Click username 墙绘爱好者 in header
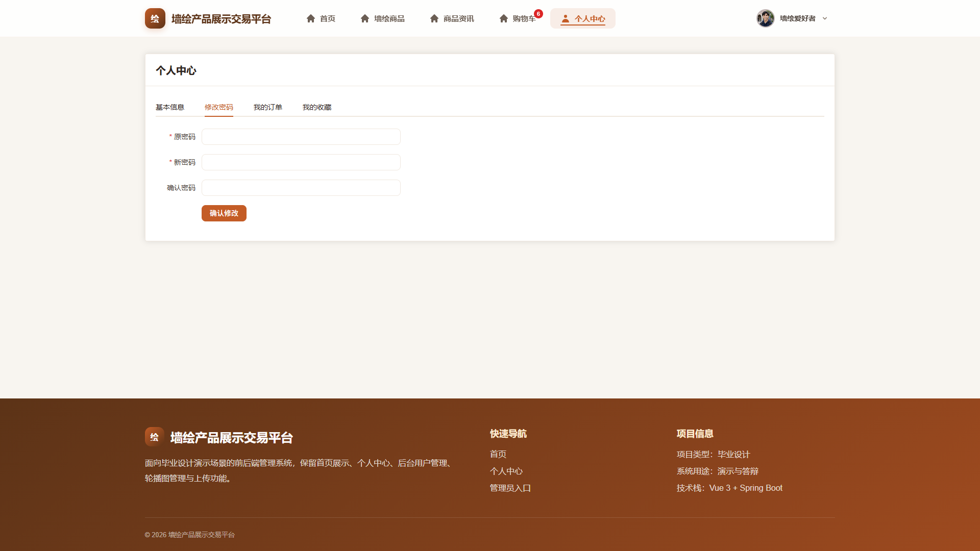Viewport: 980px width, 551px height. [797, 18]
